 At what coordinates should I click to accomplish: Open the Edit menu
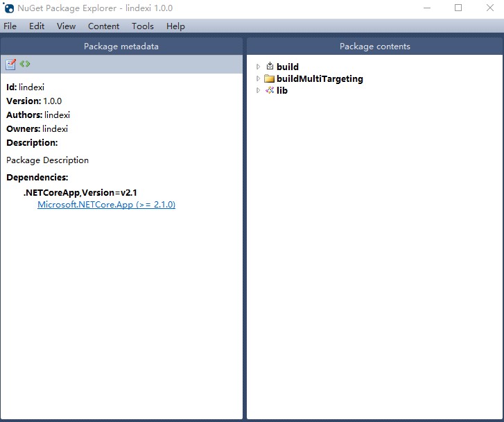37,26
